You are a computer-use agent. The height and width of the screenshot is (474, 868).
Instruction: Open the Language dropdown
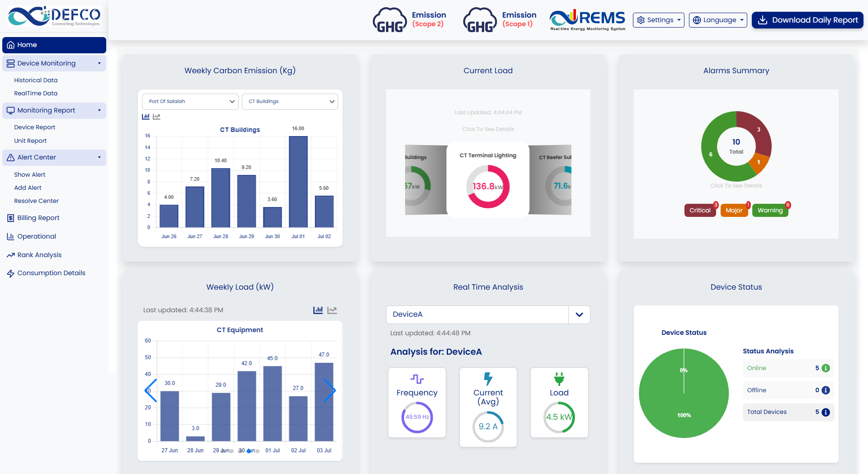pos(718,20)
